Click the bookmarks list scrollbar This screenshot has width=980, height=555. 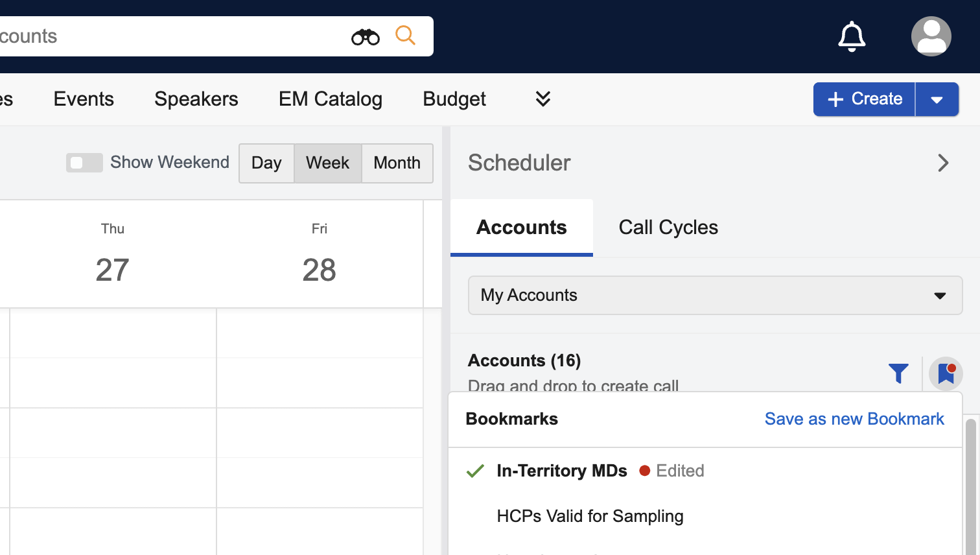pos(970,486)
